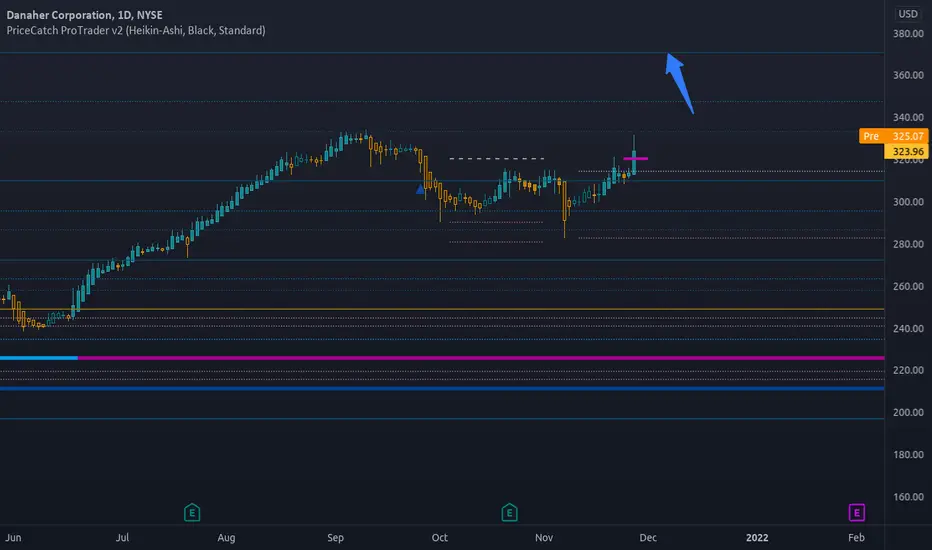Select the Danaher Corporation, 1D, NYSE title

(x=84, y=15)
